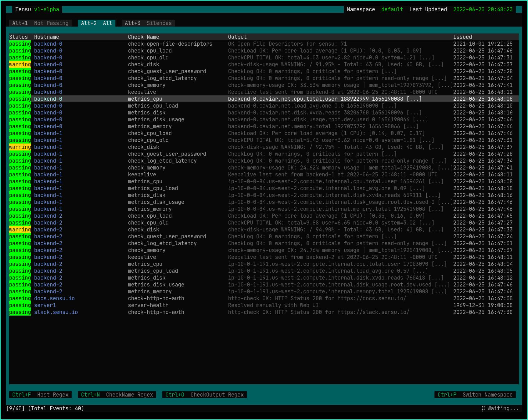The image size is (528, 420).
Task: Click the Waiting spinner icon in status bar
Action: (x=483, y=408)
